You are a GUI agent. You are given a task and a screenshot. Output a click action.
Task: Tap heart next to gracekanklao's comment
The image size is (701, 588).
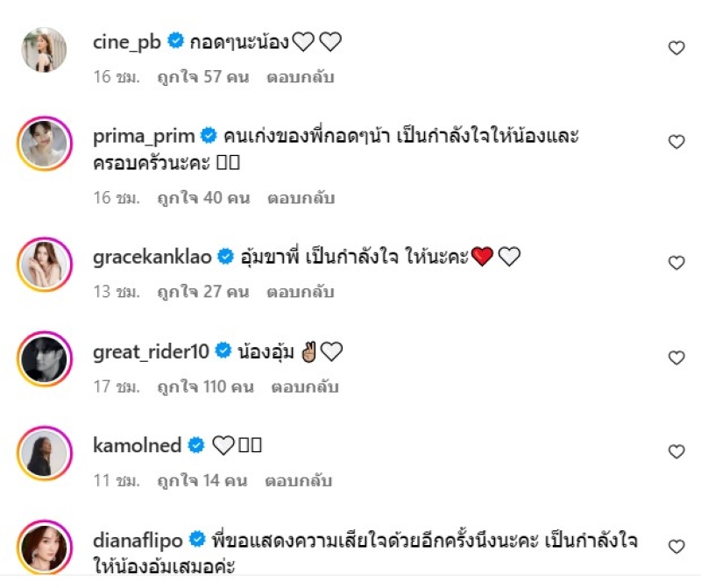(x=676, y=263)
